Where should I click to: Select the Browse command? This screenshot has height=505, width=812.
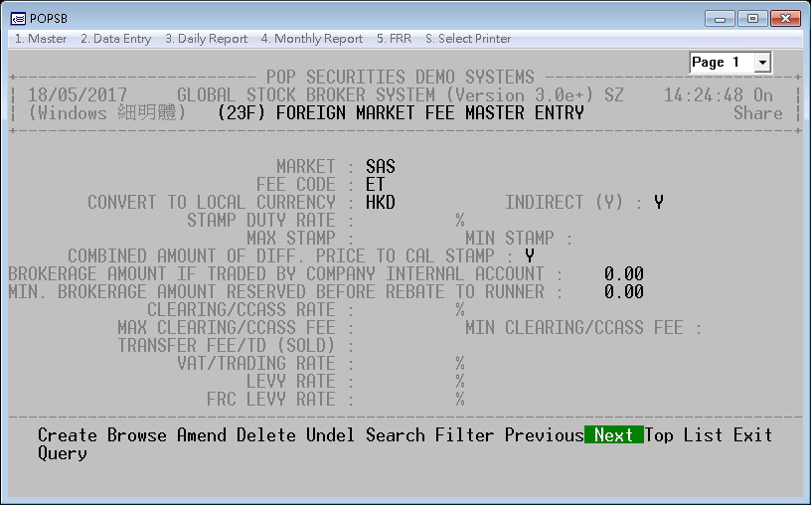point(137,435)
